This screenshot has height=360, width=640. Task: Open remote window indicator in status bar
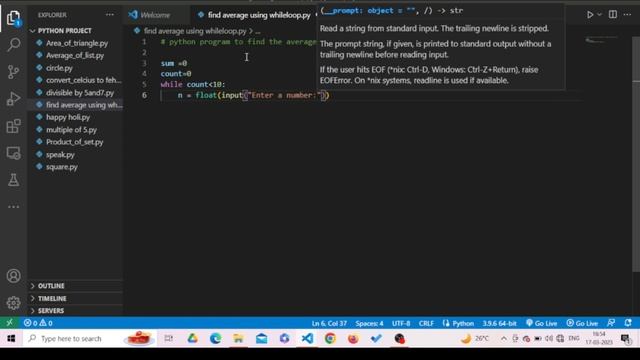[9, 323]
